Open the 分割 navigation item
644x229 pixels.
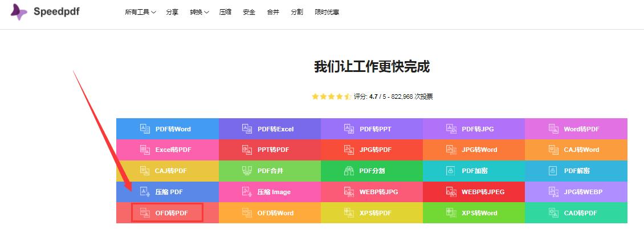(297, 13)
